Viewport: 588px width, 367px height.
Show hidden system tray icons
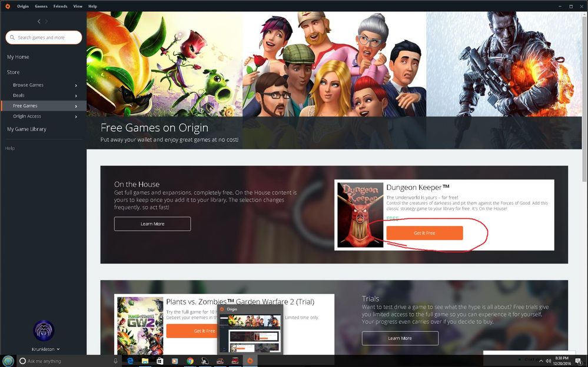541,361
